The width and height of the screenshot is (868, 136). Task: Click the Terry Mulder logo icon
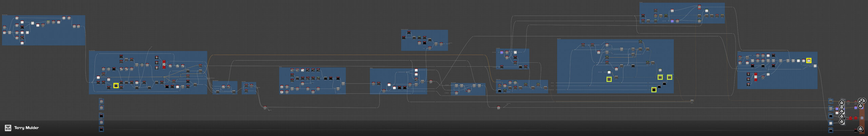pos(8,128)
